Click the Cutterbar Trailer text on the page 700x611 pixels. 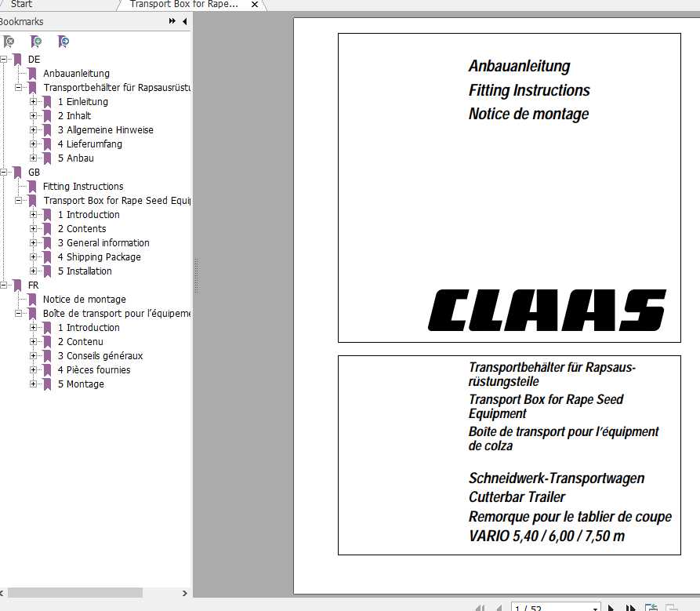click(517, 497)
